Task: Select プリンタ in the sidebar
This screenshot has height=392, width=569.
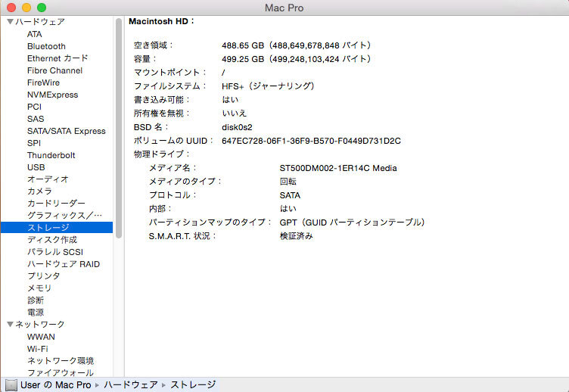Action: point(44,276)
